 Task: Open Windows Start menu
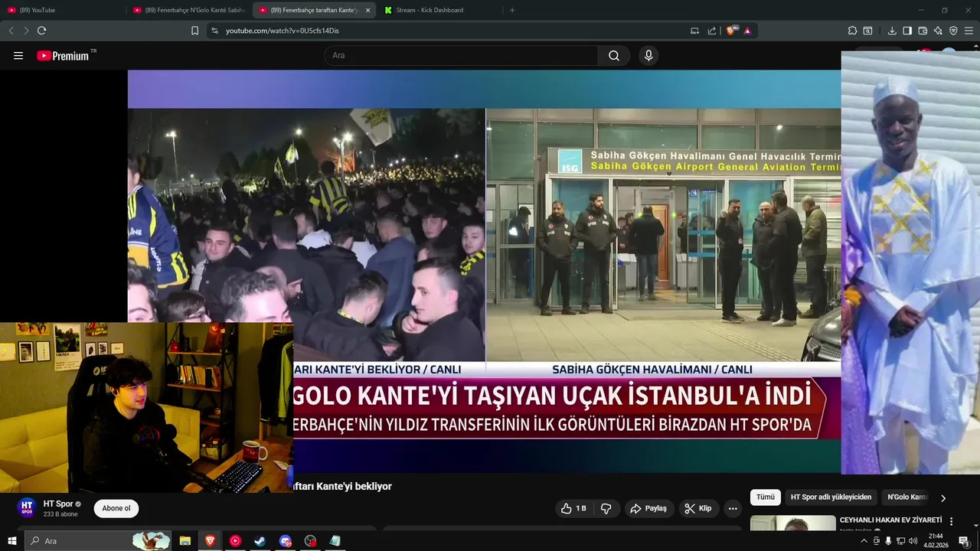(x=12, y=541)
